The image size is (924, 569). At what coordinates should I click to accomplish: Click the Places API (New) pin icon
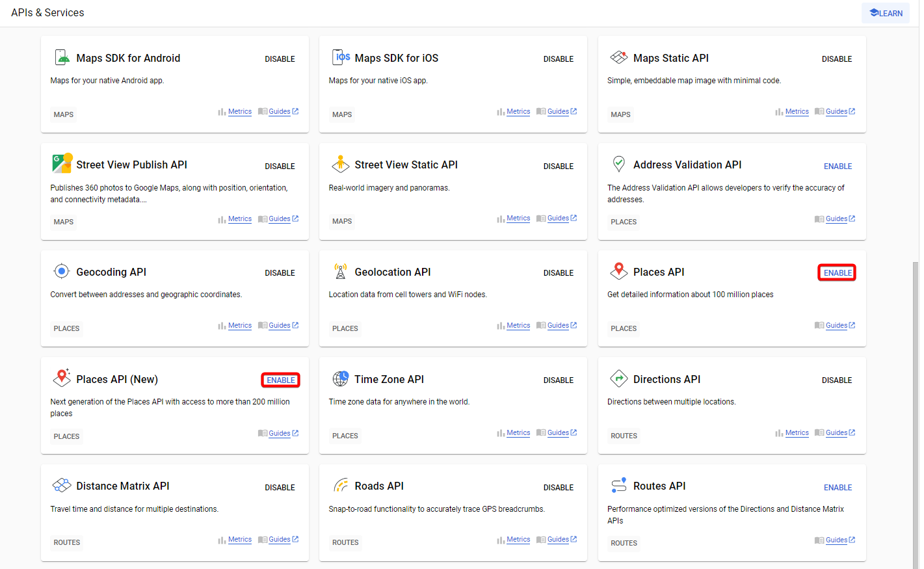pyautogui.click(x=62, y=377)
